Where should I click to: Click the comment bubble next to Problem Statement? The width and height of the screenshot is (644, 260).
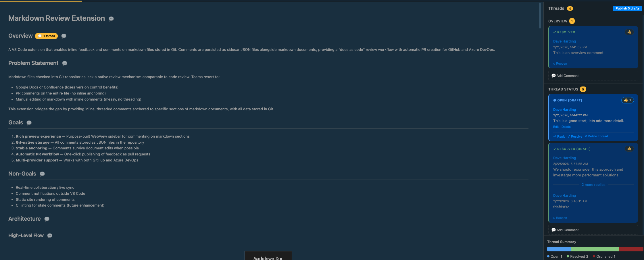coord(65,63)
